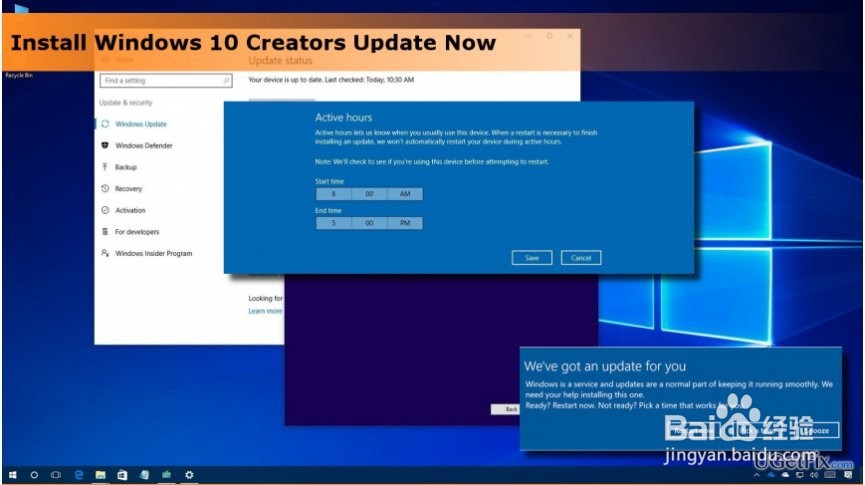Open Cortana circle on taskbar

[34, 475]
